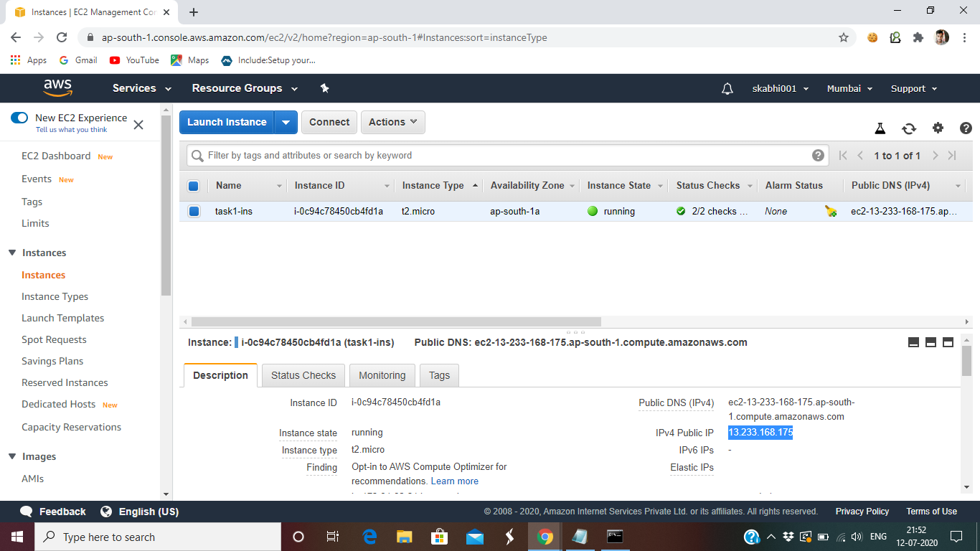
Task: Click the pin shortcut icon in navbar
Action: click(x=324, y=88)
